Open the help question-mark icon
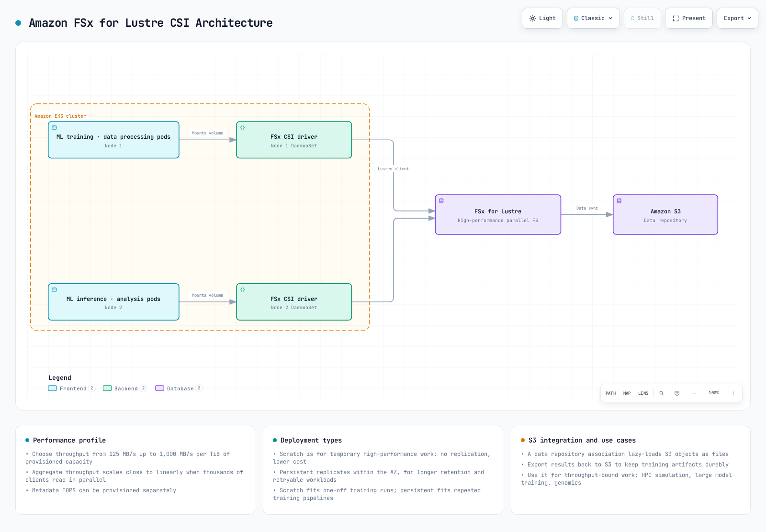The image size is (766, 532). pyautogui.click(x=677, y=393)
